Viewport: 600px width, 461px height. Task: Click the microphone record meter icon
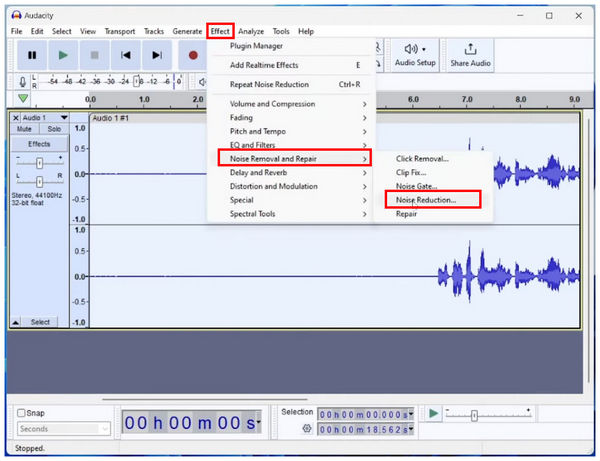pos(23,81)
